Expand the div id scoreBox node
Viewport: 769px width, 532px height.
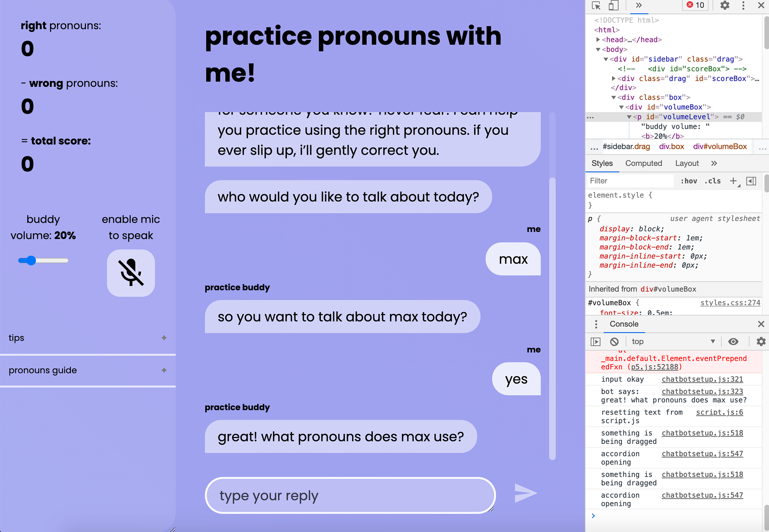614,78
